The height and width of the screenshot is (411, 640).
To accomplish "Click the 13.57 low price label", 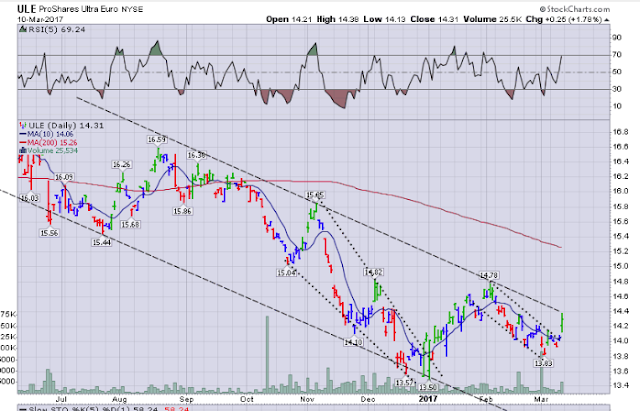I will point(405,382).
